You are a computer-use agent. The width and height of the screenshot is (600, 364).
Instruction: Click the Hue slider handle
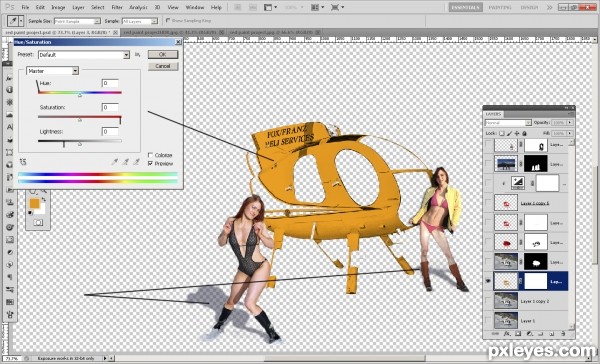coord(80,95)
